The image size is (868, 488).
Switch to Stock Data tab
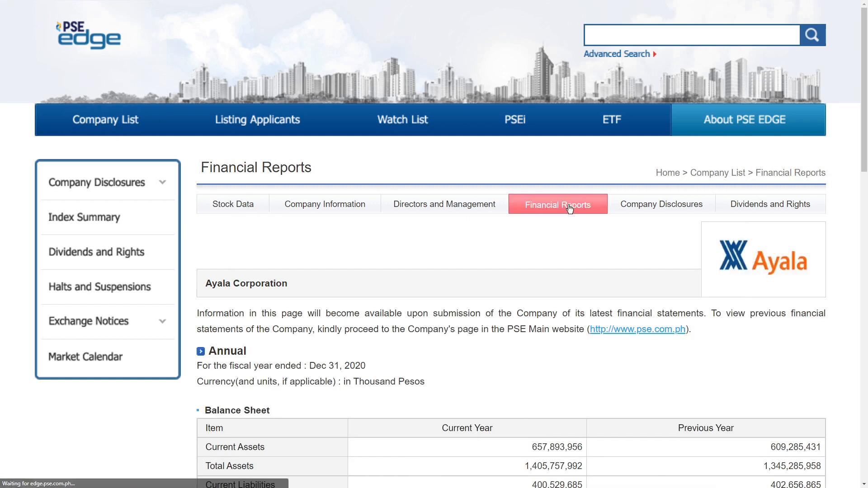tap(233, 204)
